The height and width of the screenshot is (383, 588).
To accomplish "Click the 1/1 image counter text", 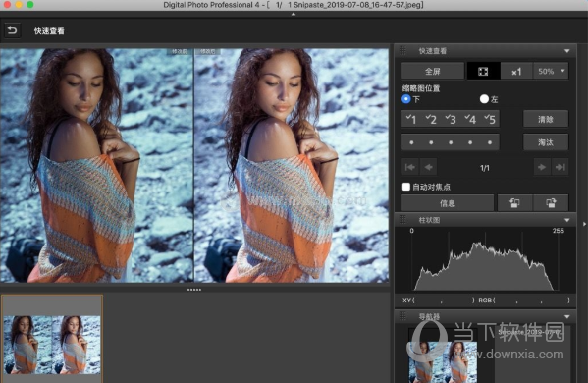I will click(485, 168).
